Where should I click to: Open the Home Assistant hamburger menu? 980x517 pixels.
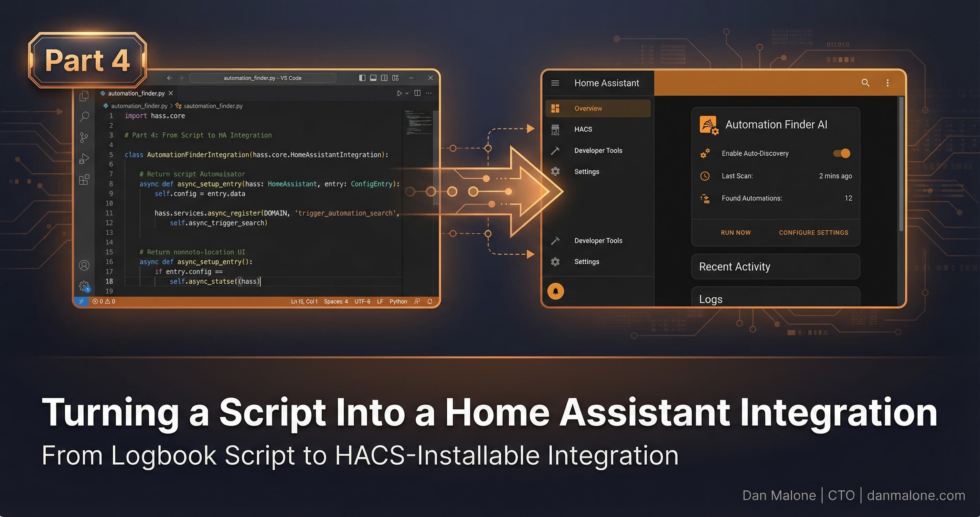555,82
